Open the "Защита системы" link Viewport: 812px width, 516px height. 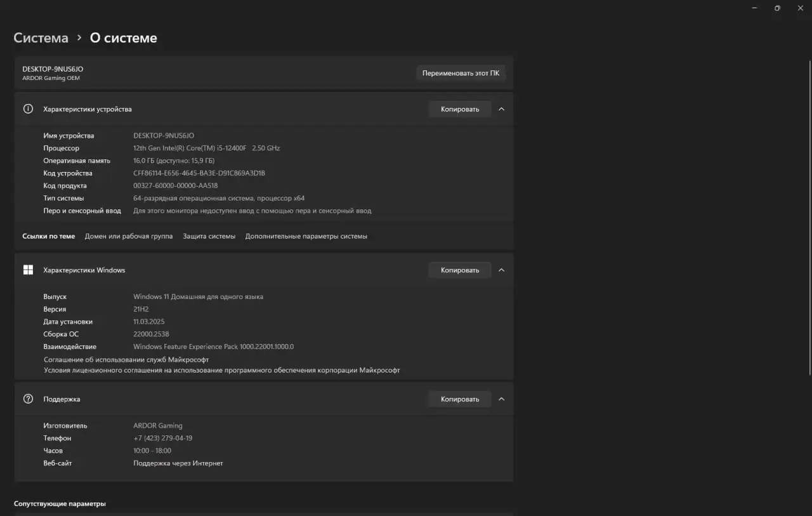209,236
